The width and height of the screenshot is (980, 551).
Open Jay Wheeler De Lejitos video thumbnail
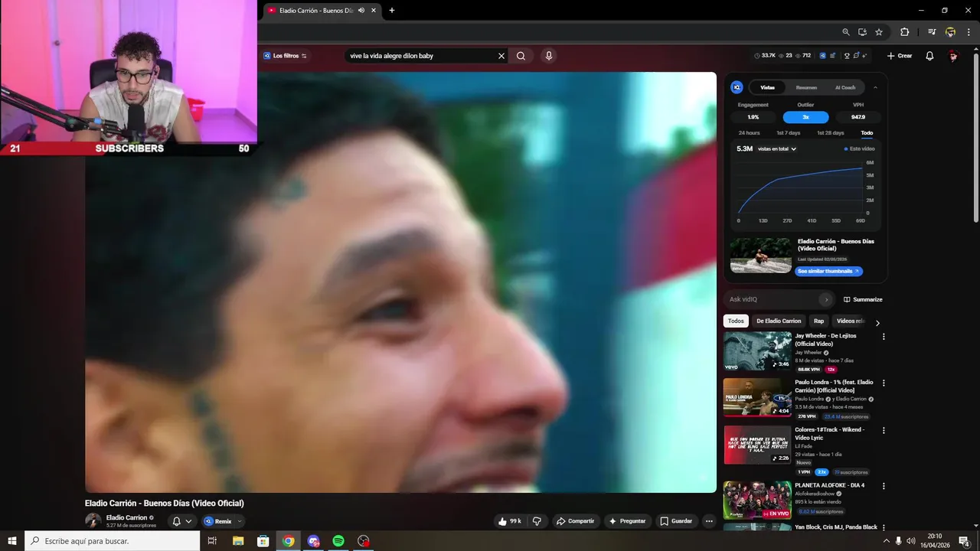click(757, 351)
